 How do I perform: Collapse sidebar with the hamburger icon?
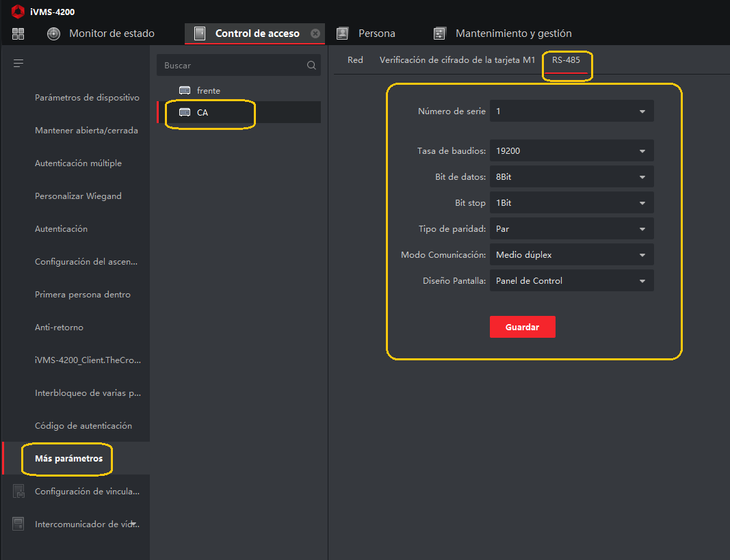(18, 64)
